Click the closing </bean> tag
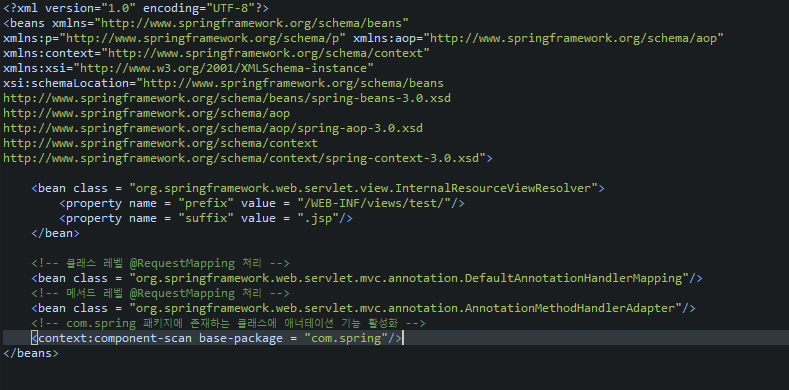The height and width of the screenshot is (390, 789). (x=55, y=233)
